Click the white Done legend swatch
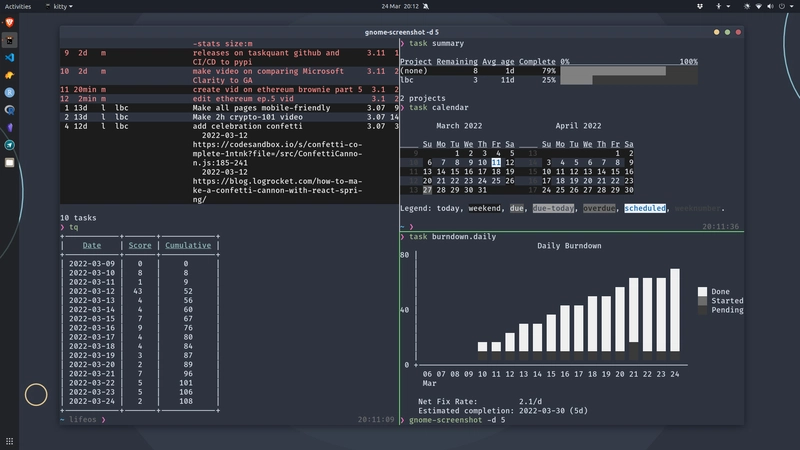800x450 pixels. click(703, 291)
